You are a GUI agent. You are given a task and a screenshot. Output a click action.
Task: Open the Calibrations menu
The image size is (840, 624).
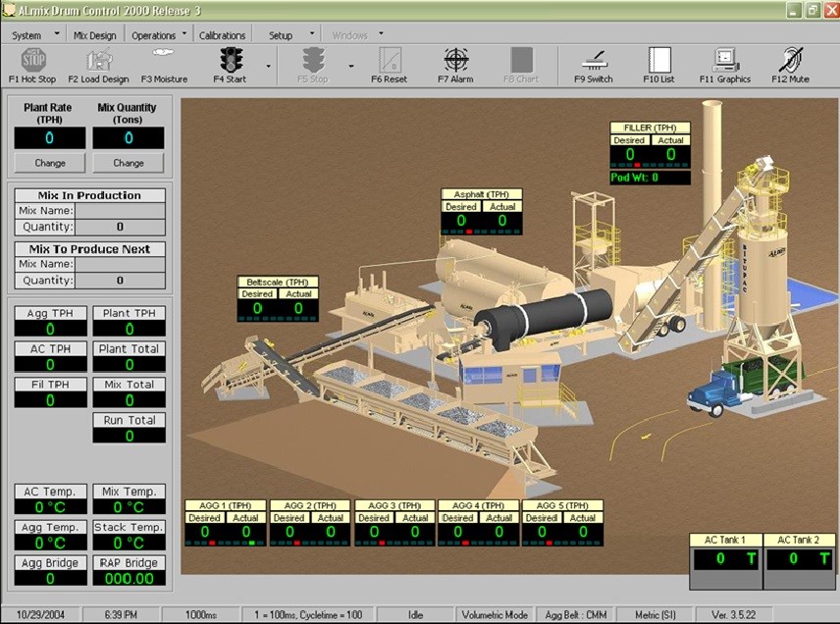222,35
